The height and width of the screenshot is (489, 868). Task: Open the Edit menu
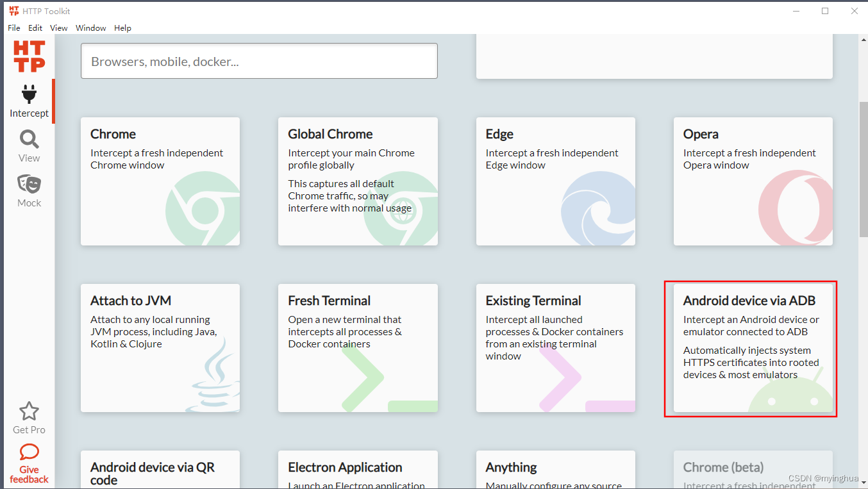pyautogui.click(x=35, y=28)
